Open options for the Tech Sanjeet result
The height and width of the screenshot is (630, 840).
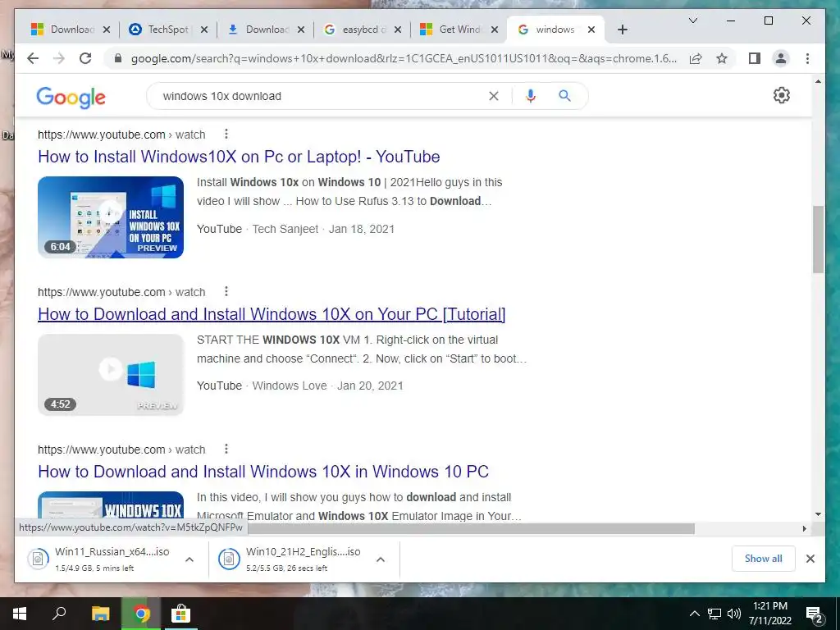pyautogui.click(x=226, y=134)
